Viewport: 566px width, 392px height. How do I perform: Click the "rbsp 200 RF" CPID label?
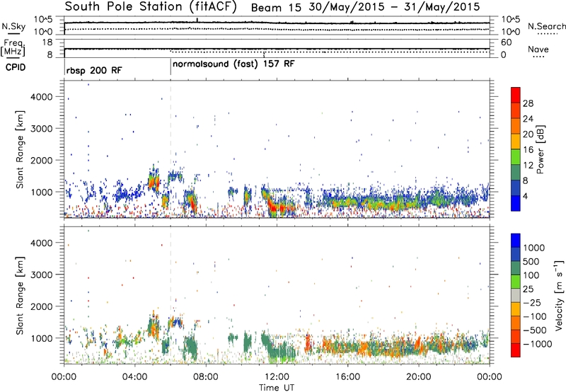[x=94, y=70]
